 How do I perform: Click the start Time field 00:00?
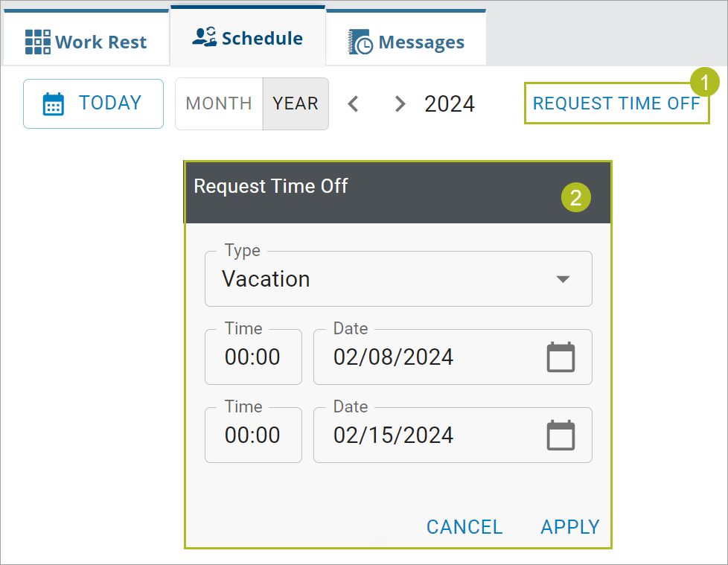[254, 357]
